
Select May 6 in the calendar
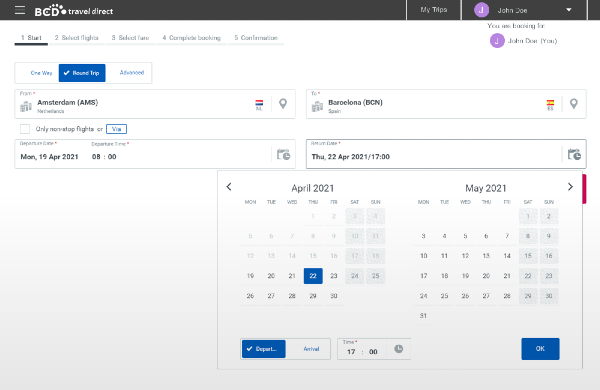[486, 236]
